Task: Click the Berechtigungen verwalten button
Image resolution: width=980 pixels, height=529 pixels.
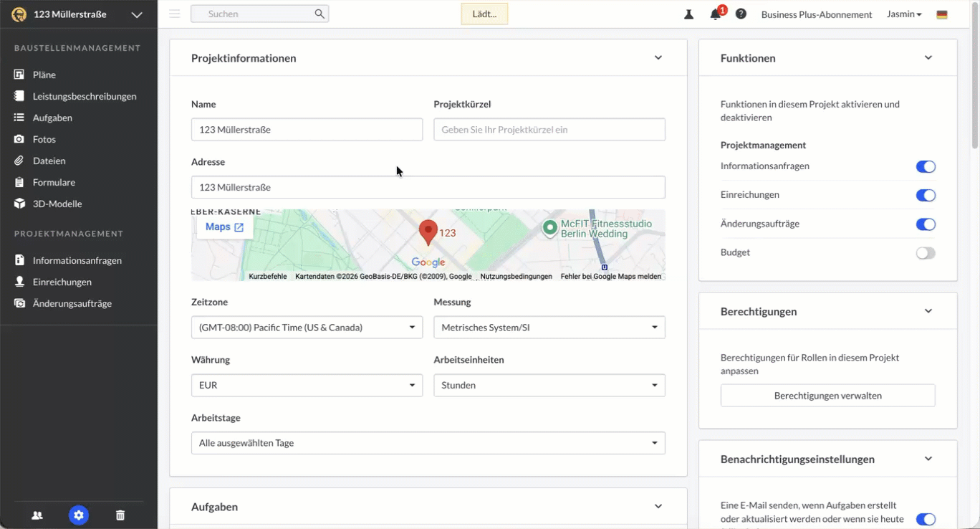Action: coord(827,396)
